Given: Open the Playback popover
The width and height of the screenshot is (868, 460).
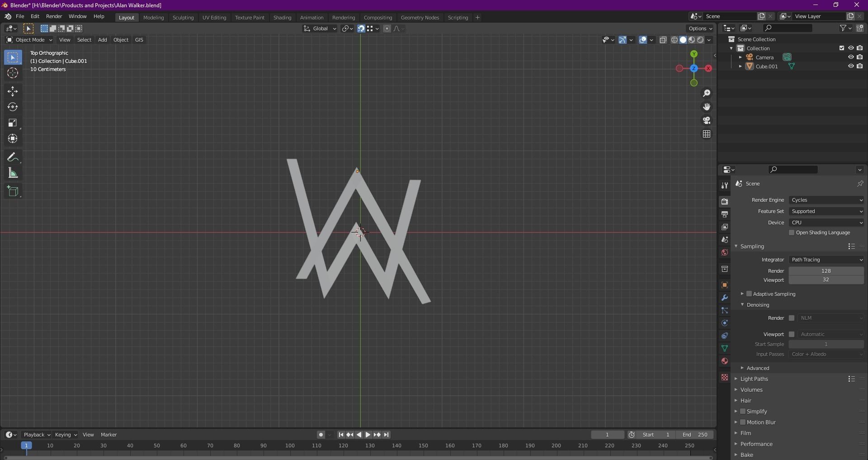Looking at the screenshot, I should tap(37, 435).
